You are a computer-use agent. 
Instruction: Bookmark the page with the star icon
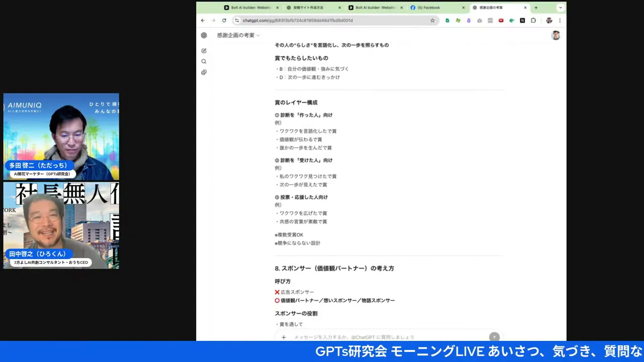click(x=432, y=20)
